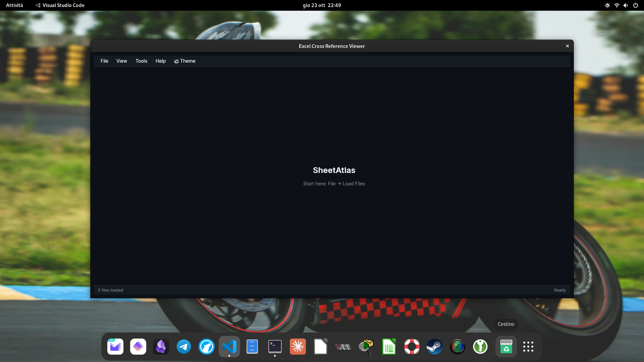Open the View menu
Screen dimensions: 644x362
pos(121,61)
